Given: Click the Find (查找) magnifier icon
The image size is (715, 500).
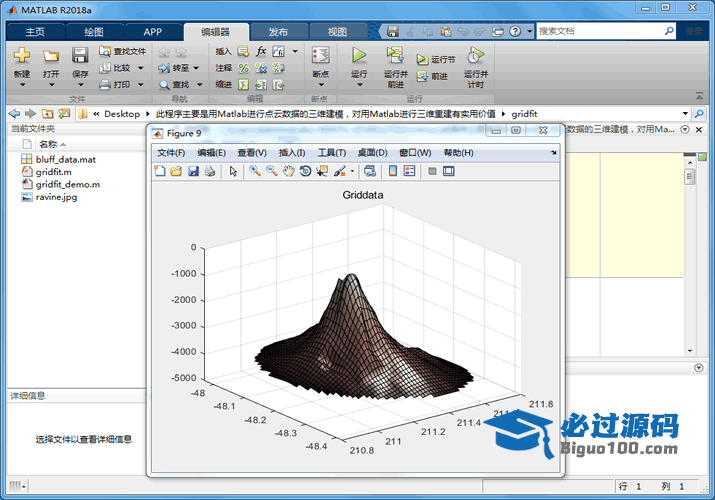Looking at the screenshot, I should (164, 85).
